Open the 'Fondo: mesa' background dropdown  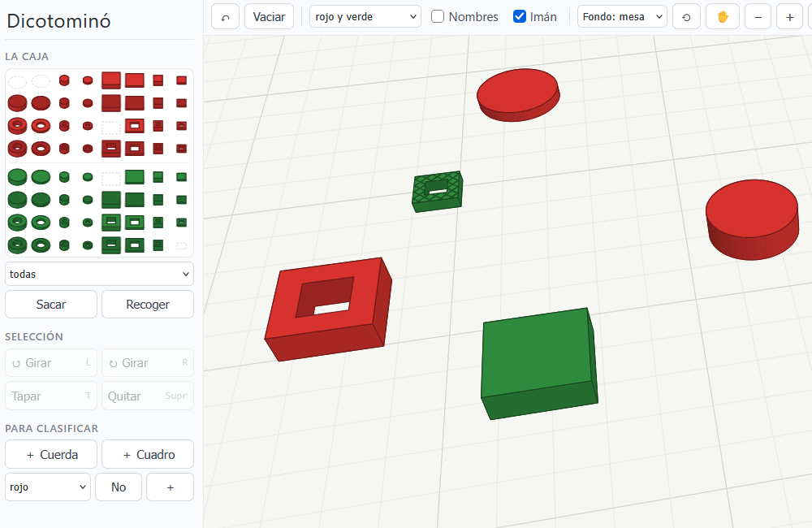tap(622, 16)
